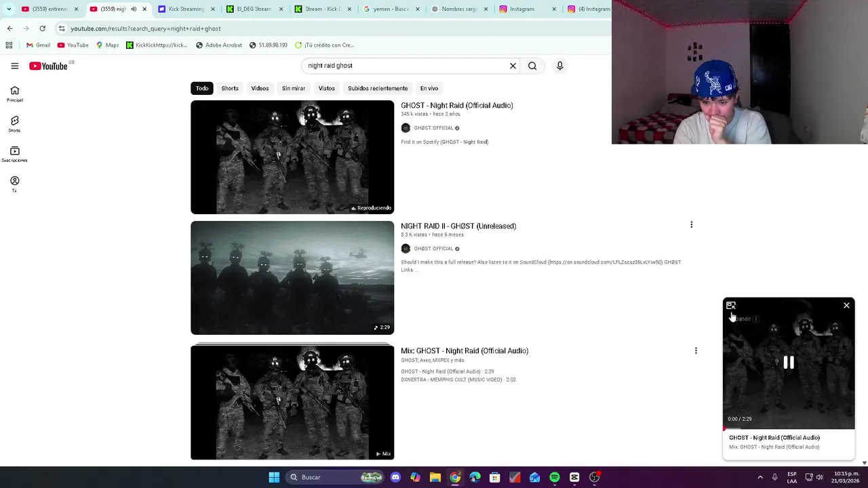868x488 pixels.
Task: Open CapCut from the taskbar
Action: [x=574, y=477]
